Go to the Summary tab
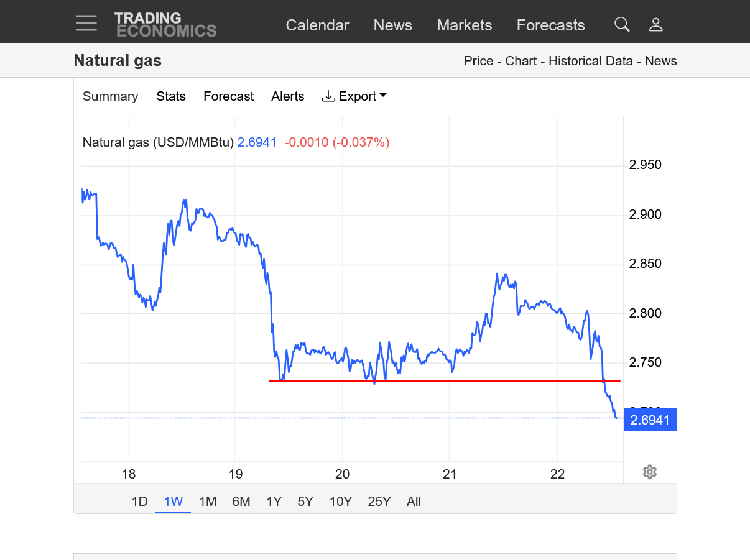The height and width of the screenshot is (560, 750). 110,96
